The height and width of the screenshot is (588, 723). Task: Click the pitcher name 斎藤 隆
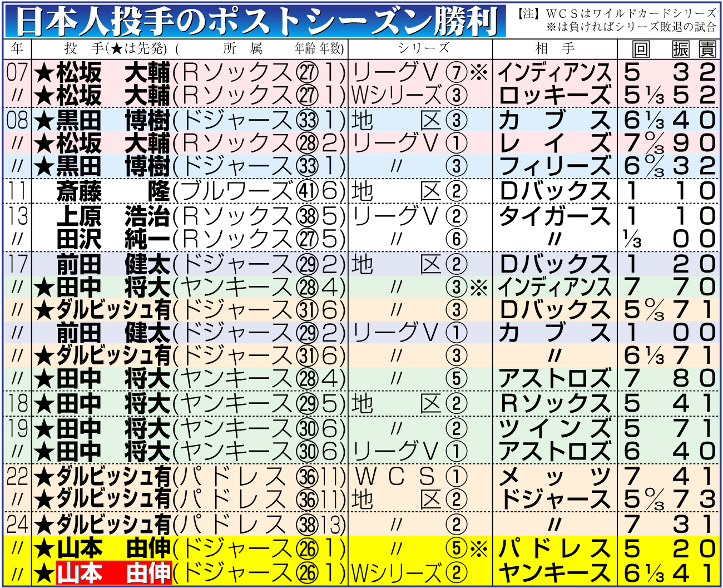[113, 191]
